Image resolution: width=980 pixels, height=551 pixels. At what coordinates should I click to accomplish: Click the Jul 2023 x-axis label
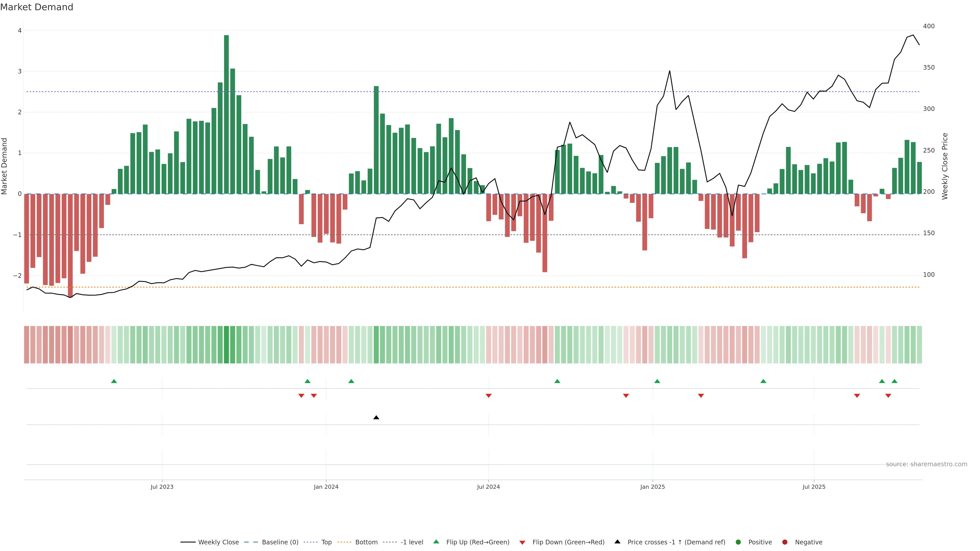[162, 487]
